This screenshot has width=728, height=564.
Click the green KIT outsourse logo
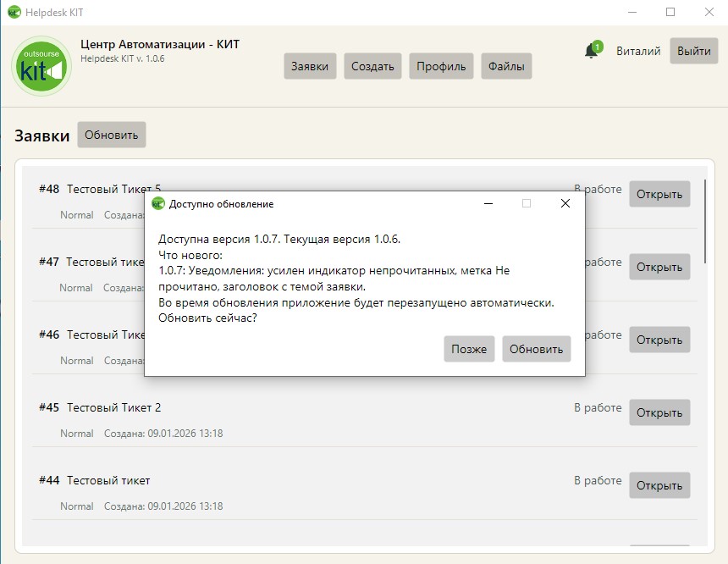pos(42,66)
